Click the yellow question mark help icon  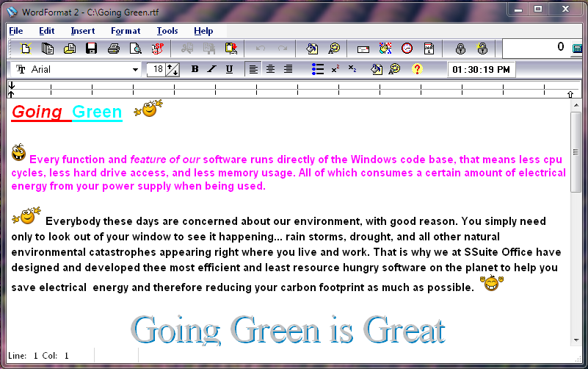417,69
